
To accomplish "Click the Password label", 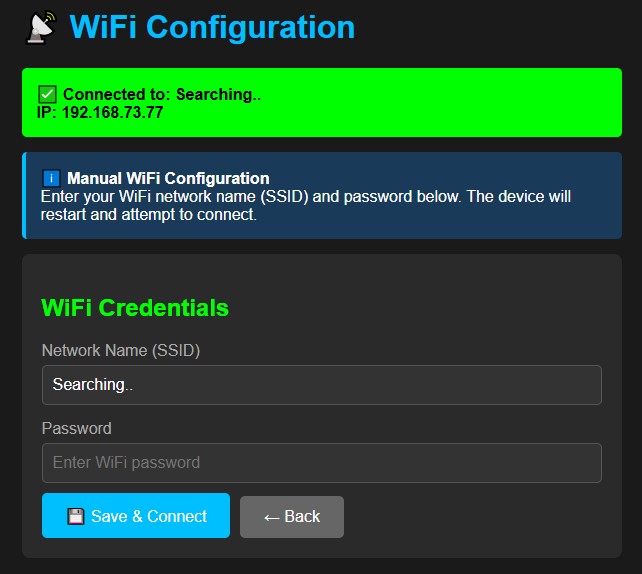I will [x=77, y=428].
